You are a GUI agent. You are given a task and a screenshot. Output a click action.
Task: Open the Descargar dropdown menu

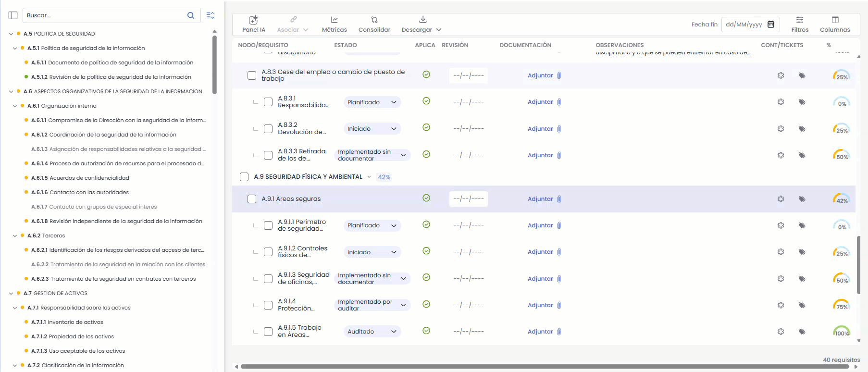tap(422, 24)
